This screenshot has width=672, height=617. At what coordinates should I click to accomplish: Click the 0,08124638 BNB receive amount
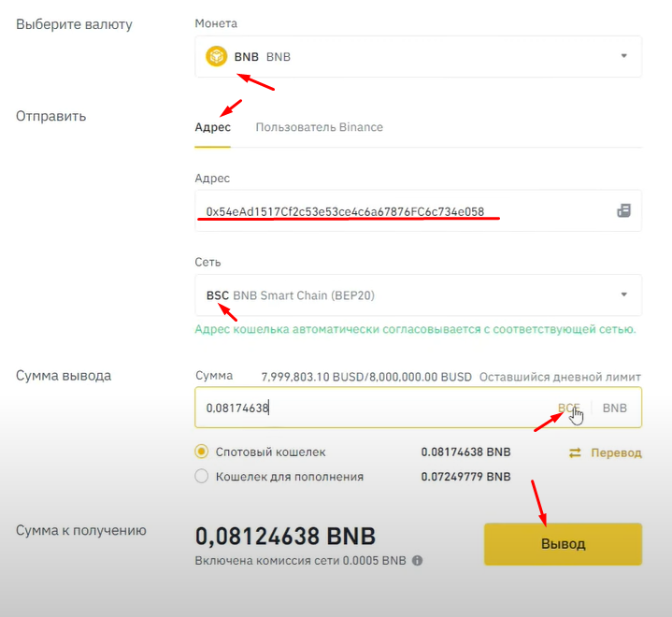[285, 536]
